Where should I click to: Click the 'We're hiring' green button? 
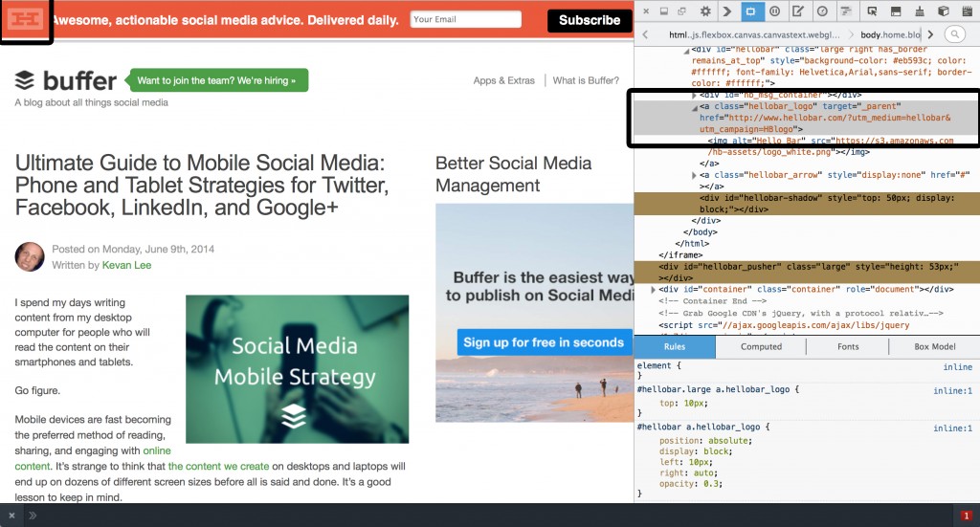pyautogui.click(x=216, y=80)
